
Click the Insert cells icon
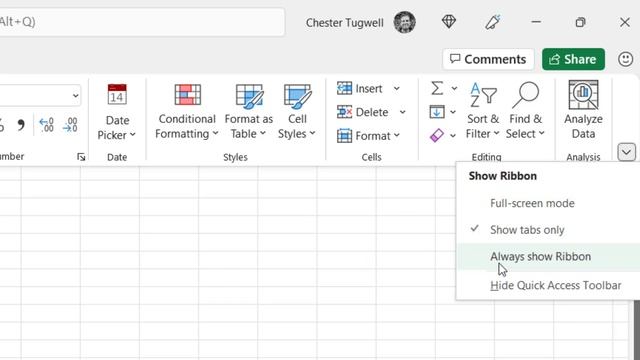tap(344, 88)
